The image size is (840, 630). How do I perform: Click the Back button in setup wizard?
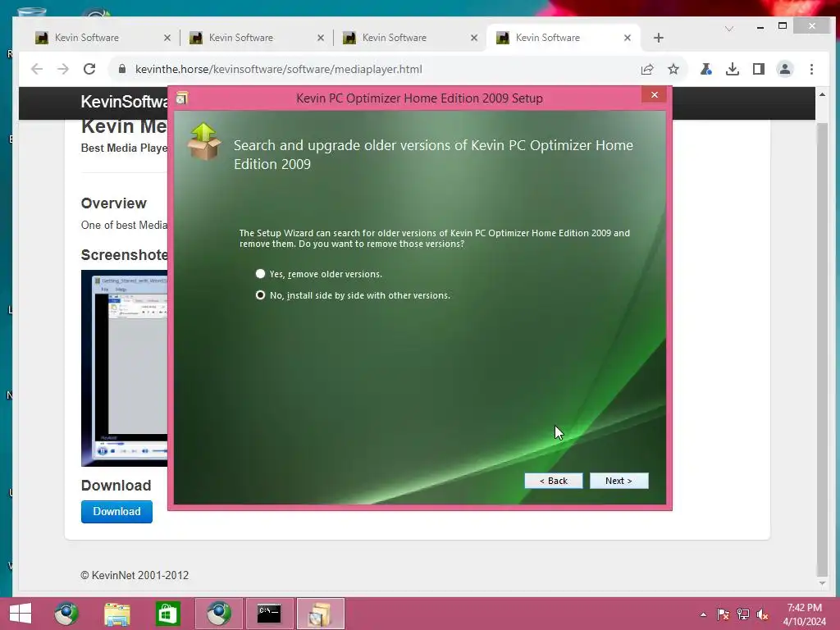pyautogui.click(x=554, y=481)
